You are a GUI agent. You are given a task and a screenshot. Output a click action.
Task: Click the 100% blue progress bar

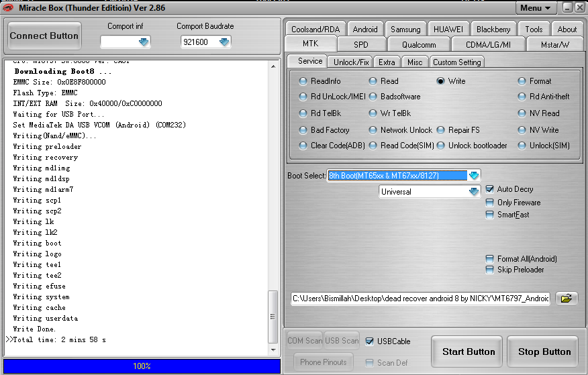(x=142, y=366)
